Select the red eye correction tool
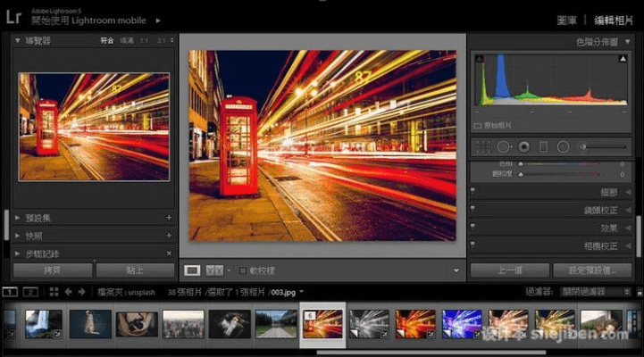 (x=524, y=147)
